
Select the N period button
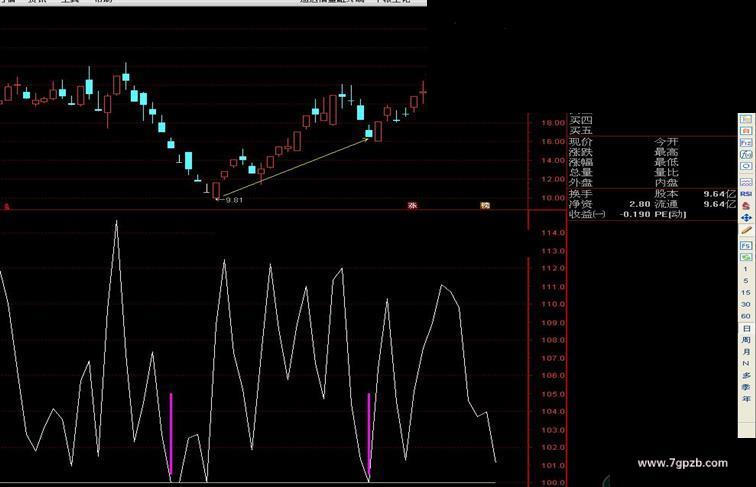pyautogui.click(x=746, y=364)
